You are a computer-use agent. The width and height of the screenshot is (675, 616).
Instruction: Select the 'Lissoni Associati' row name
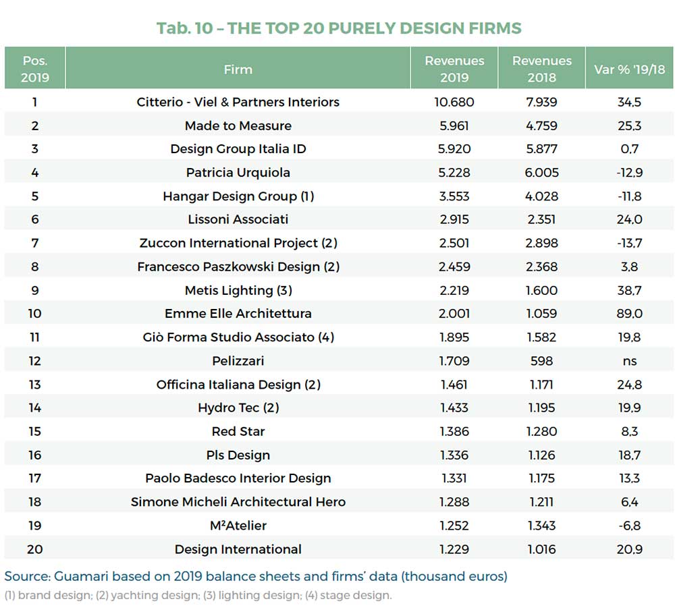(x=238, y=219)
